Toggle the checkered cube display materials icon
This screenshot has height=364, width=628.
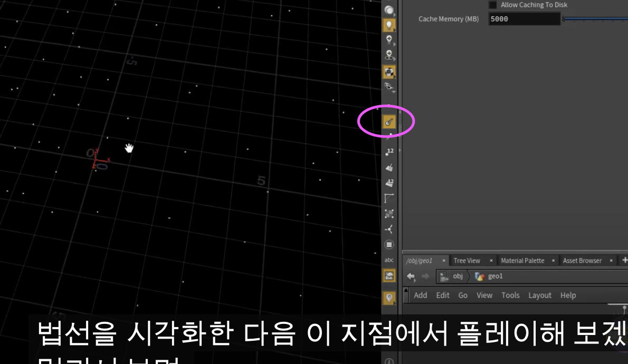[388, 72]
